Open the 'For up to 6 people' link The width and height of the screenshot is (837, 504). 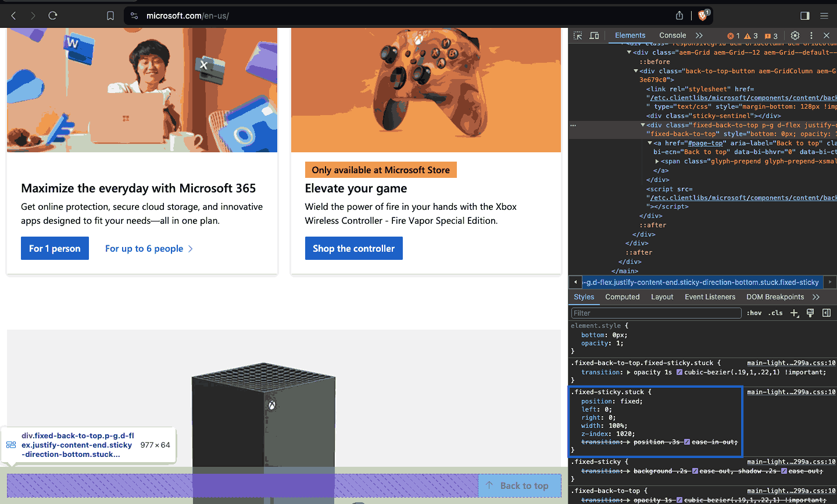click(x=149, y=248)
